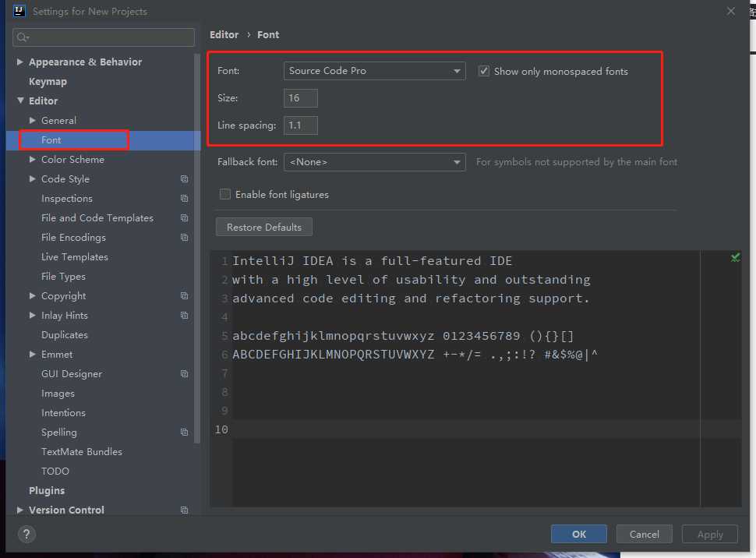The height and width of the screenshot is (558, 756).
Task: Open TextMate Bundles settings
Action: 82,452
